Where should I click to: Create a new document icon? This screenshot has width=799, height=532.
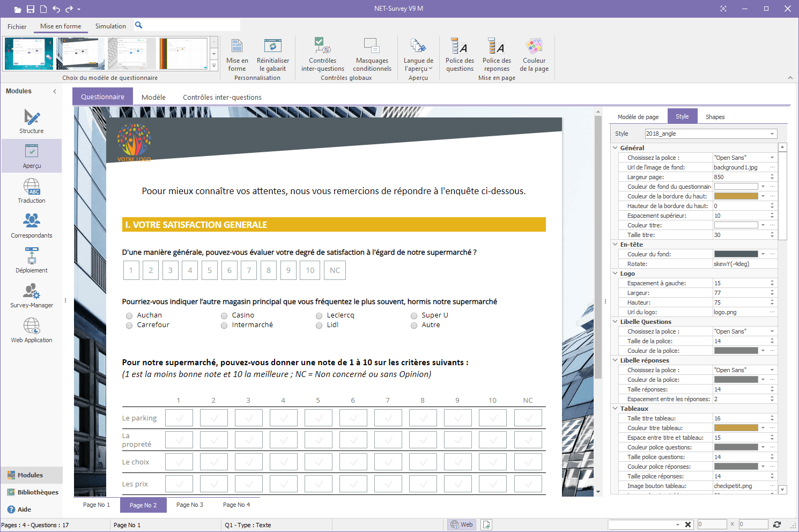tap(43, 9)
